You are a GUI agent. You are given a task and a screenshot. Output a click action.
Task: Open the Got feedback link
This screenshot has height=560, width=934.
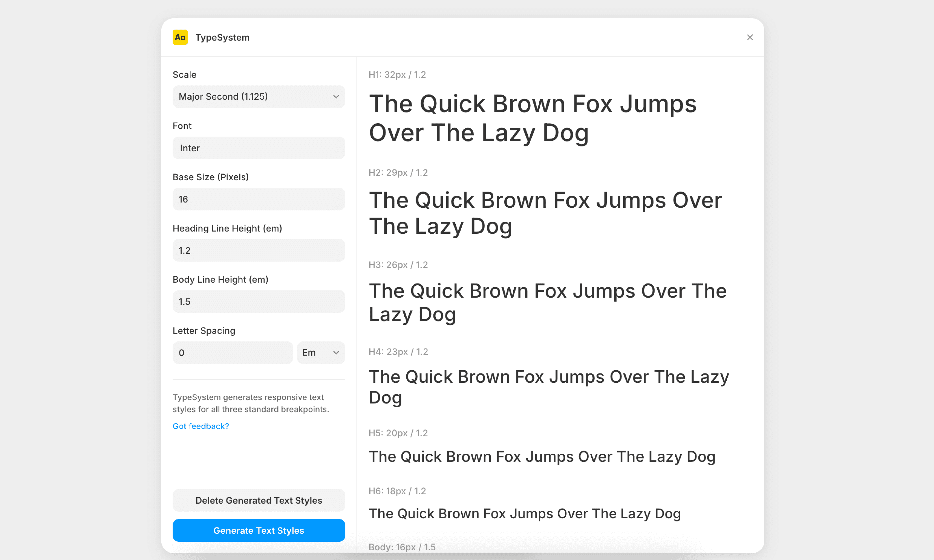(201, 426)
